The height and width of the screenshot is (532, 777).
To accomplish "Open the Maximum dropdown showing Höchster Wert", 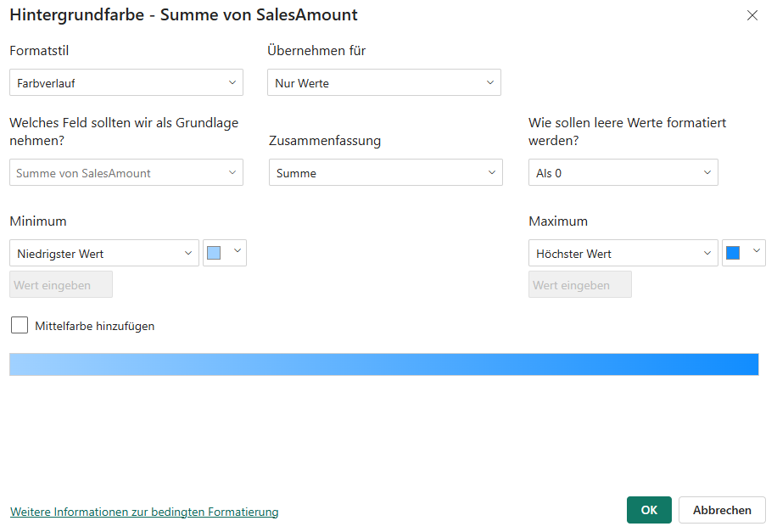I will [x=623, y=252].
